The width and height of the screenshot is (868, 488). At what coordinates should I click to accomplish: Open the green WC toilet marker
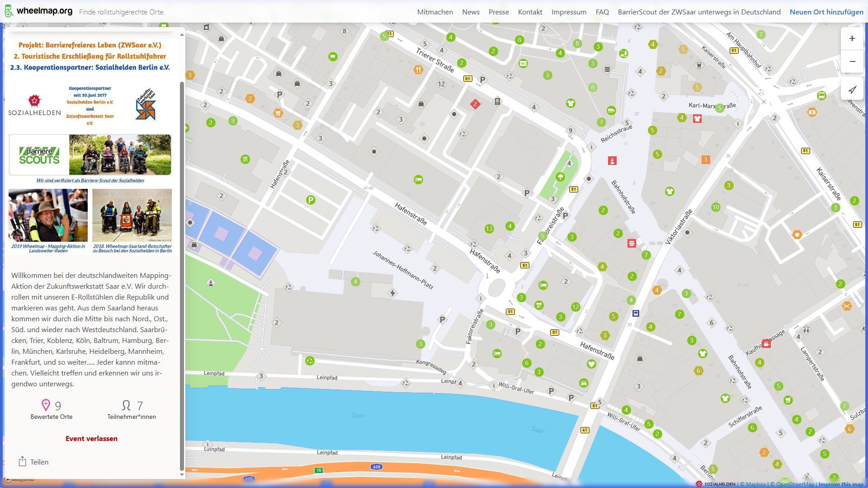[x=523, y=63]
